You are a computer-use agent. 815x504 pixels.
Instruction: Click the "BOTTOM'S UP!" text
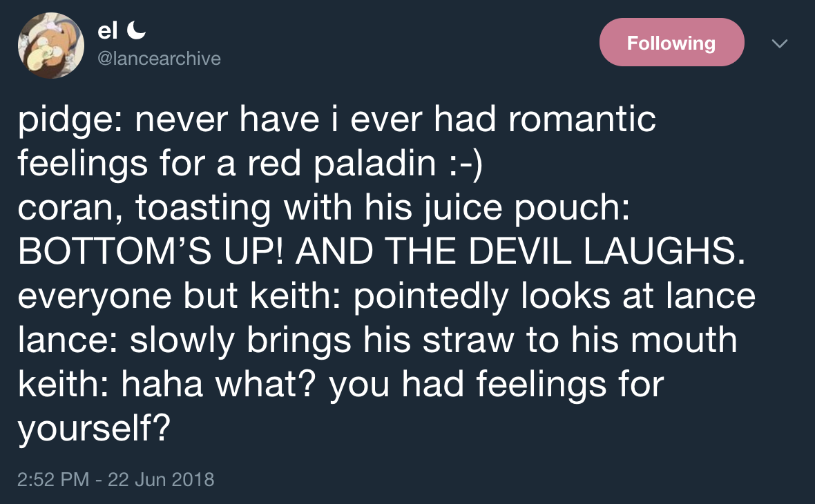pyautogui.click(x=153, y=253)
